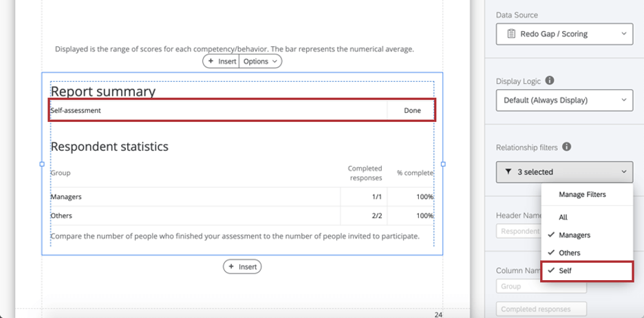Expand the Default (Always Display) dropdown

(564, 100)
